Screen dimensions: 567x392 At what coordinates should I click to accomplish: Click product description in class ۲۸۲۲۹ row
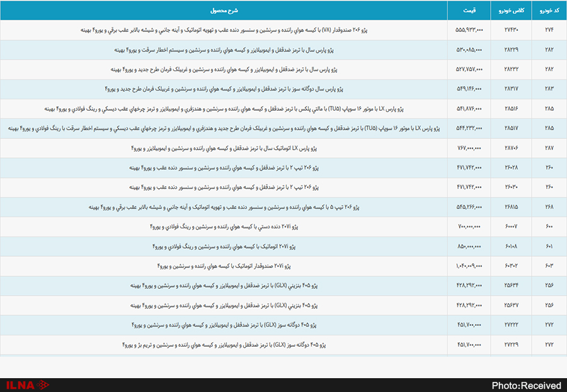pyautogui.click(x=224, y=50)
